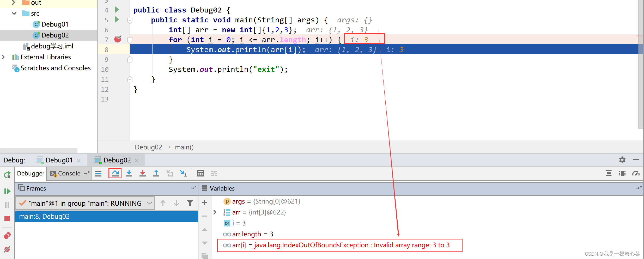Open the main thread selector dropdown
The height and width of the screenshot is (259, 644).
(149, 203)
